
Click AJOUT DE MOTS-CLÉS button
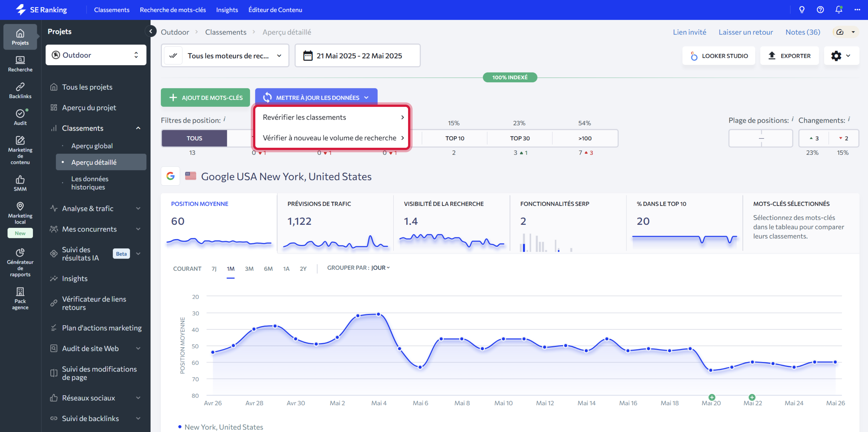pyautogui.click(x=205, y=98)
